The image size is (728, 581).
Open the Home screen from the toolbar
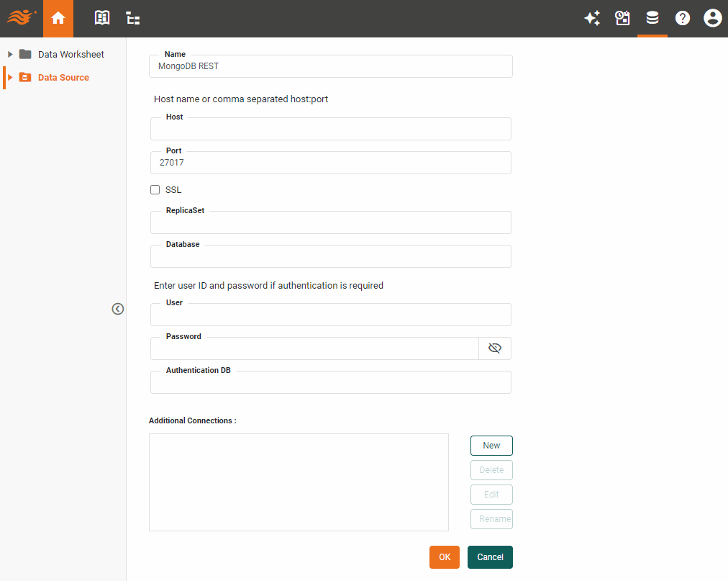pos(58,18)
